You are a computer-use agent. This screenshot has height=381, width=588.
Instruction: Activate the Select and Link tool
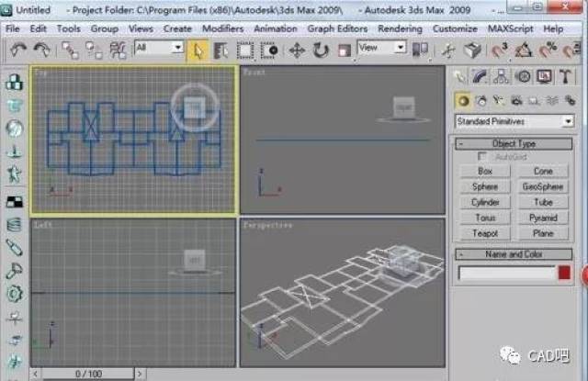(x=70, y=50)
